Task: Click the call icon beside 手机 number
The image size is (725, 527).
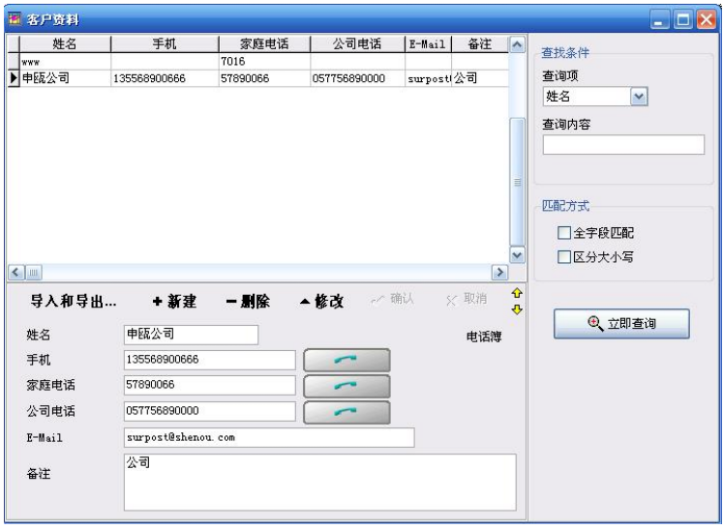Action: tap(346, 360)
